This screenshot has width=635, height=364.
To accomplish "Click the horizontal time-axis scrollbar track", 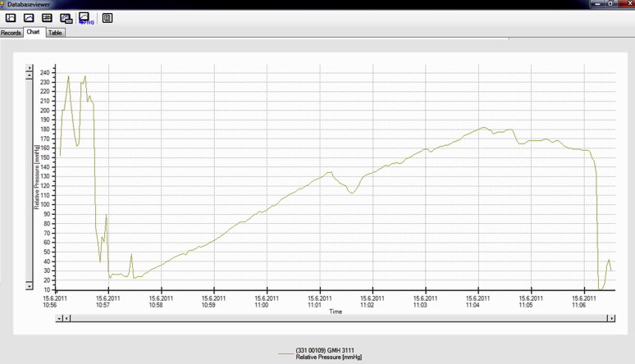I will (x=336, y=319).
